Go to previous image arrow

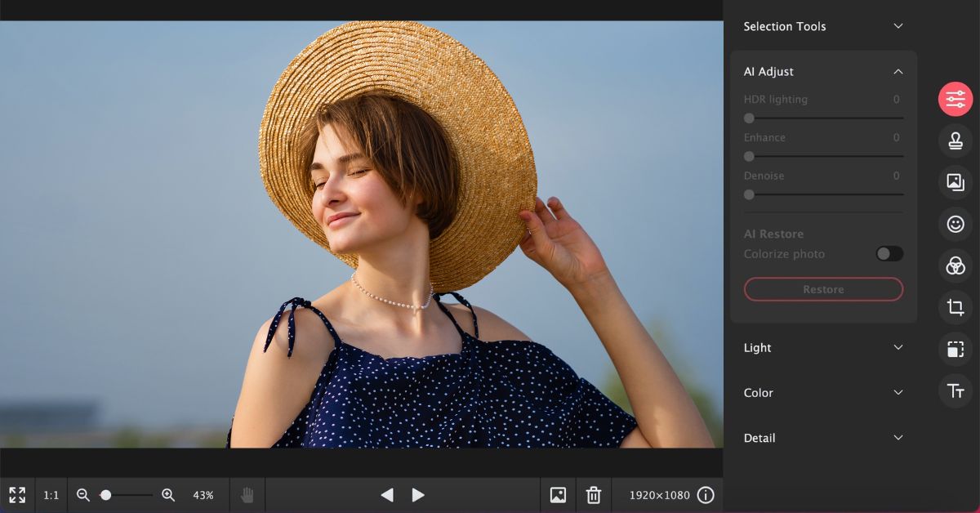(x=387, y=495)
